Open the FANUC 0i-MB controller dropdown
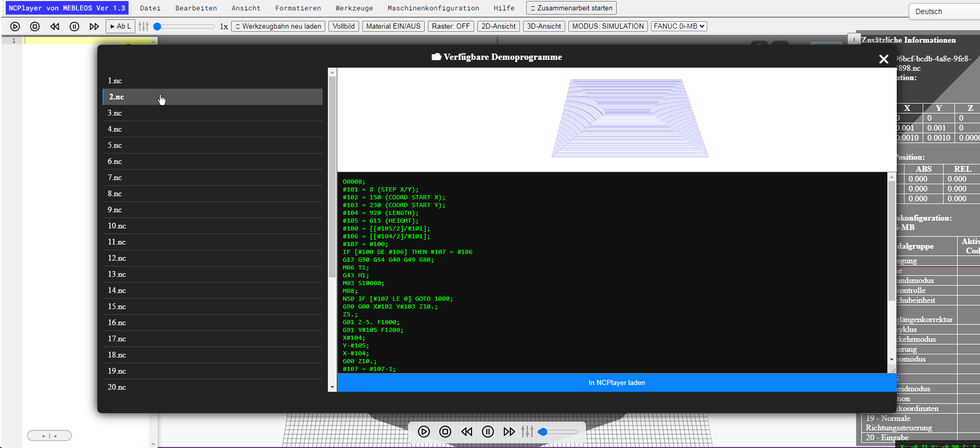This screenshot has width=980, height=448. click(679, 26)
